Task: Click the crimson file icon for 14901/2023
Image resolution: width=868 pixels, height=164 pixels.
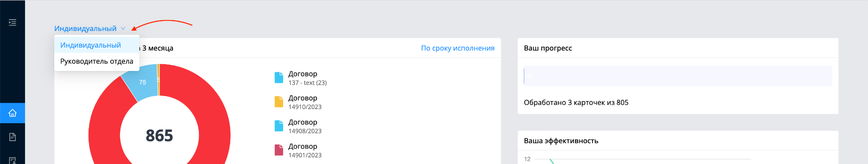Action: 279,150
